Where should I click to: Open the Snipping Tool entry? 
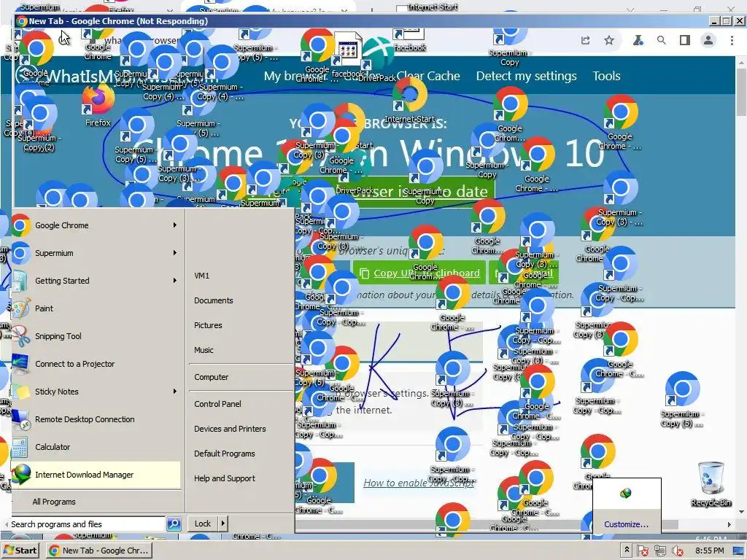[x=96, y=335]
